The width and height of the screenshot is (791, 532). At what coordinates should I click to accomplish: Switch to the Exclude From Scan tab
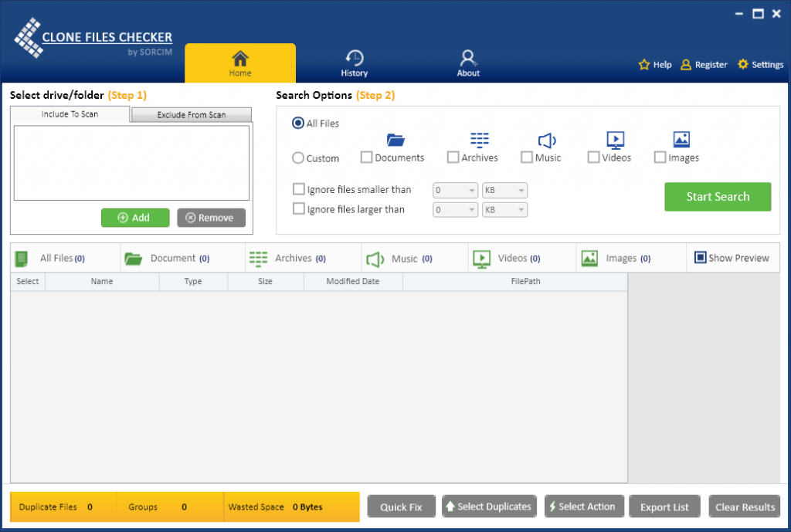pos(191,114)
